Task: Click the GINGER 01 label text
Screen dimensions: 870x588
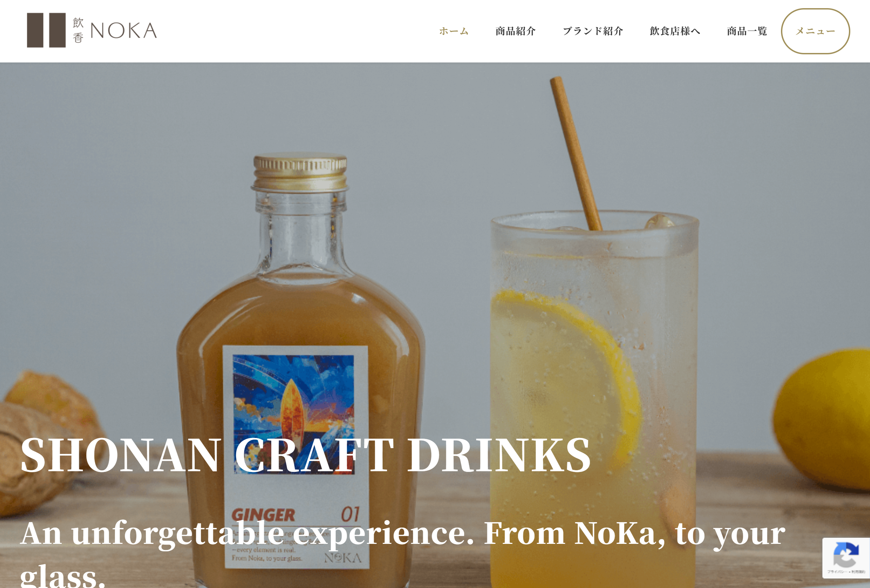Action: 295,515
